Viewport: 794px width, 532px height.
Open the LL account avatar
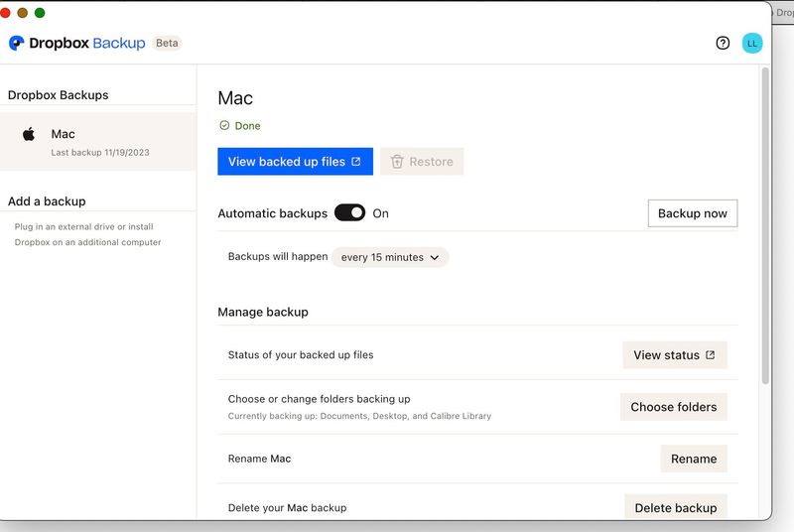(x=752, y=43)
